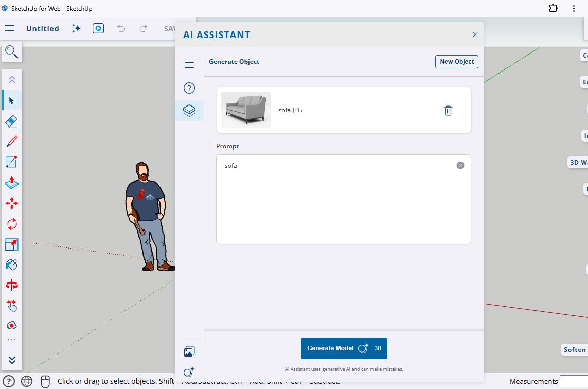Show more tools via ellipsis
The image size is (588, 389).
[12, 340]
